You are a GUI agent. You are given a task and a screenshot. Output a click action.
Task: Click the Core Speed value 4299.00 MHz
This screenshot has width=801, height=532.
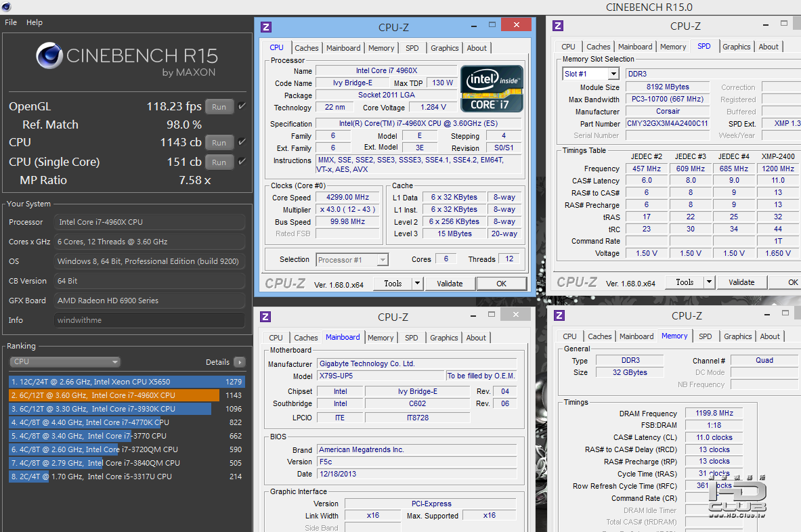[x=347, y=197]
